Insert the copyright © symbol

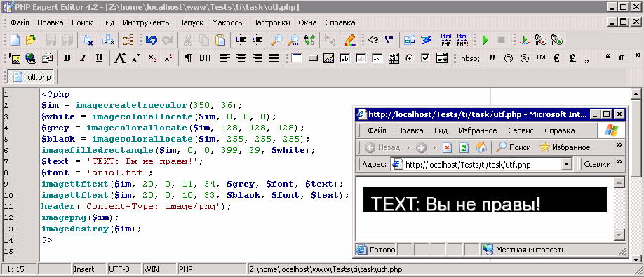pyautogui.click(x=508, y=58)
